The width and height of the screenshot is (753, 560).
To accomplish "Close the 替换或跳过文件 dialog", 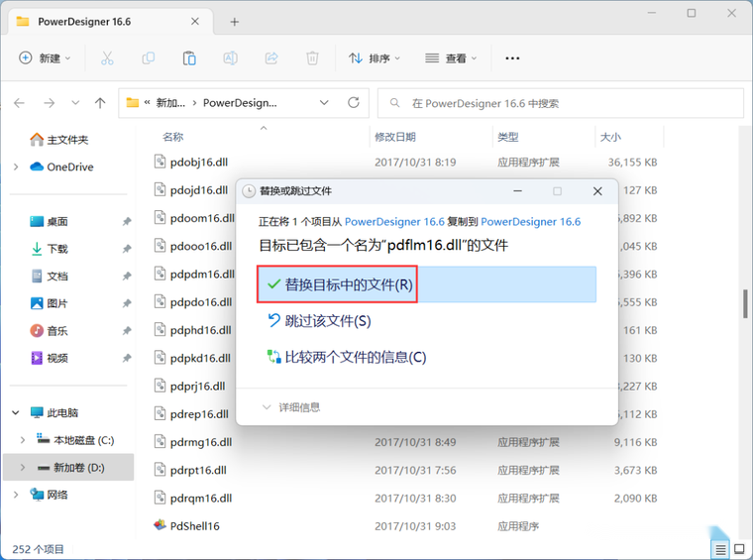I will pos(597,191).
